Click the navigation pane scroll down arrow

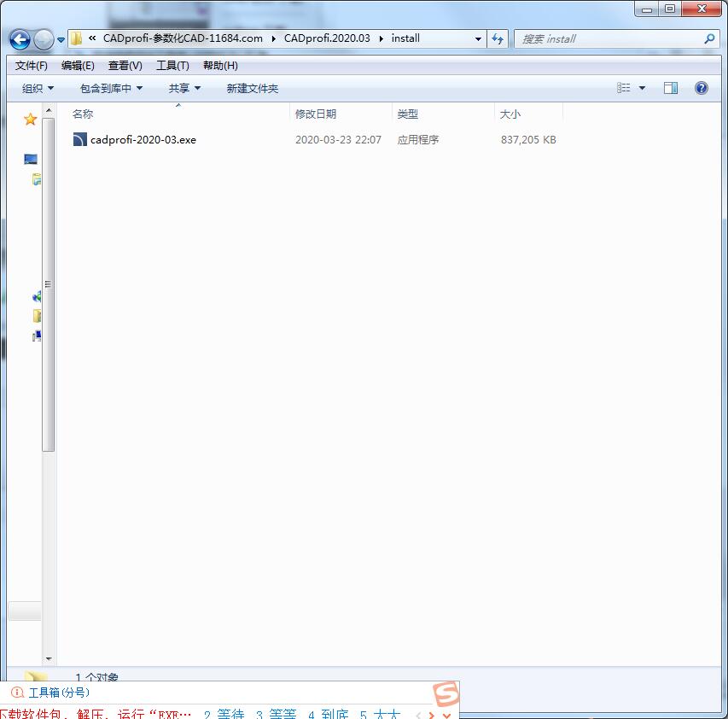click(49, 658)
